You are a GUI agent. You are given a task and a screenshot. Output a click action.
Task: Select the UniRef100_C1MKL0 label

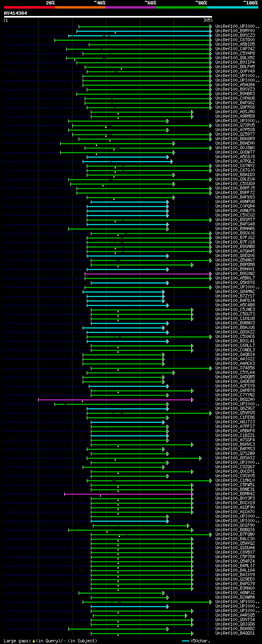point(235,480)
